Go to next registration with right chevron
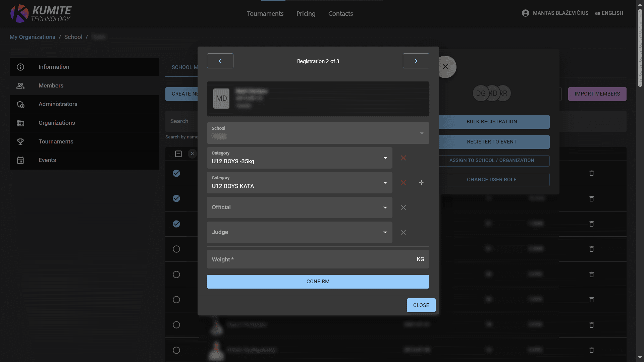 click(x=416, y=61)
